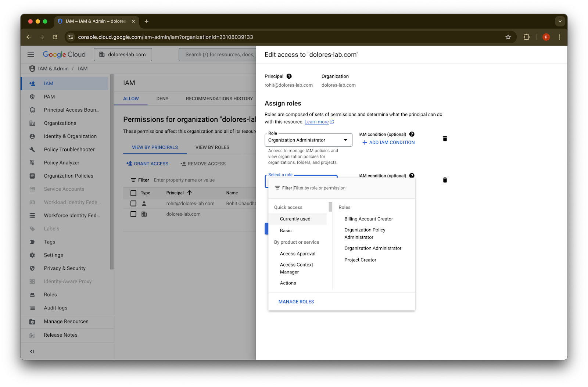Click the Policy Analyzer icon
Image resolution: width=588 pixels, height=387 pixels.
[32, 163]
